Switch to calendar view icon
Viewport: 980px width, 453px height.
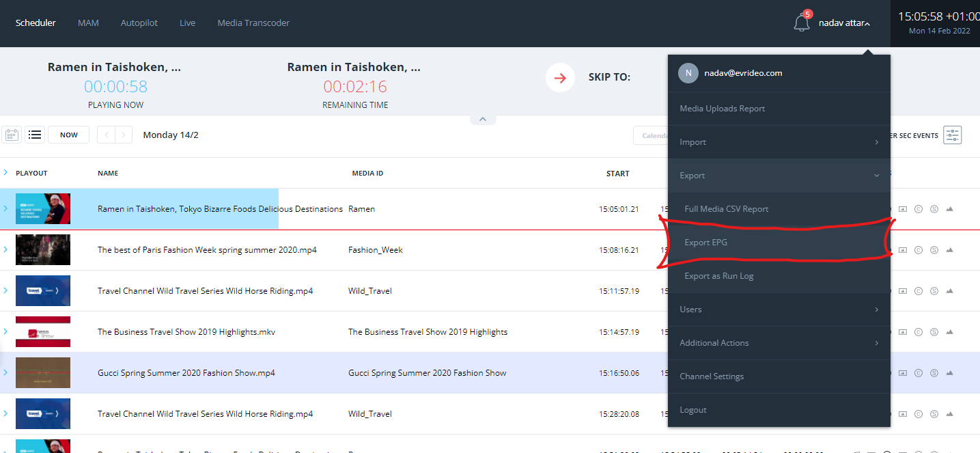coord(12,135)
